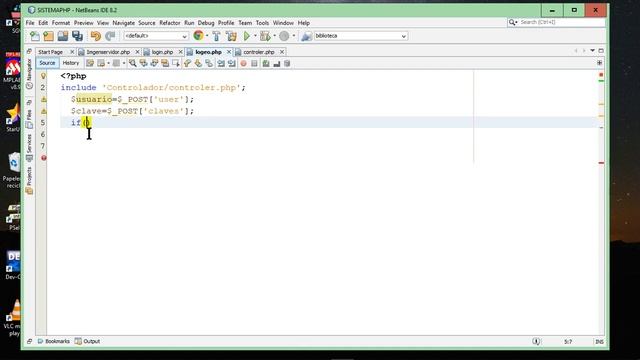
Task: Click the red error marker in gutter
Action: click(43, 158)
